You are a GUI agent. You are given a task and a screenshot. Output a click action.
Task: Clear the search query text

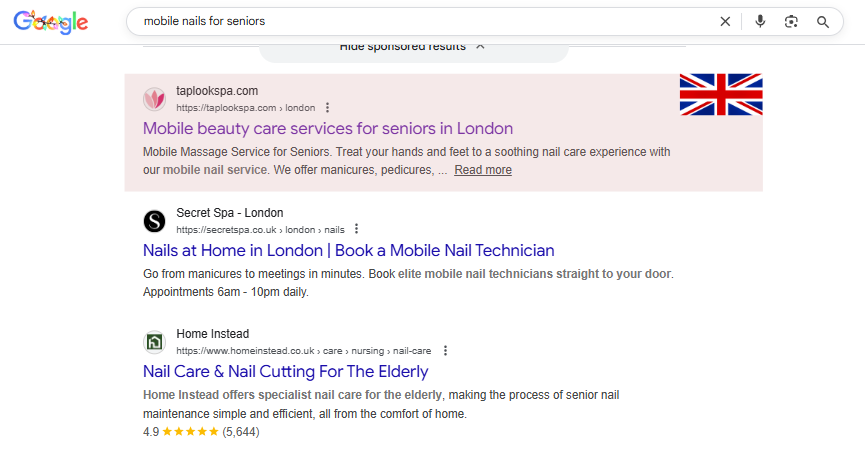click(x=725, y=21)
